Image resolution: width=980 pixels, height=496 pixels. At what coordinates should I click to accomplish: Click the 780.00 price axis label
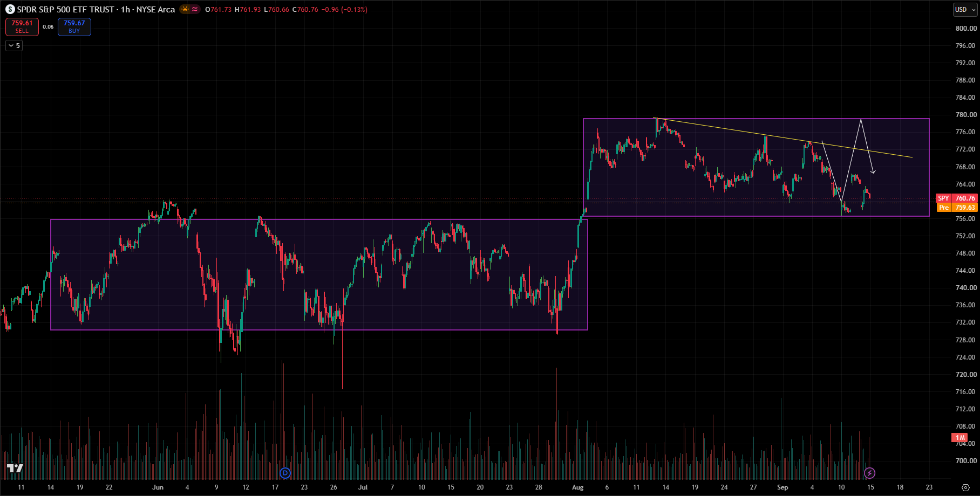[966, 115]
